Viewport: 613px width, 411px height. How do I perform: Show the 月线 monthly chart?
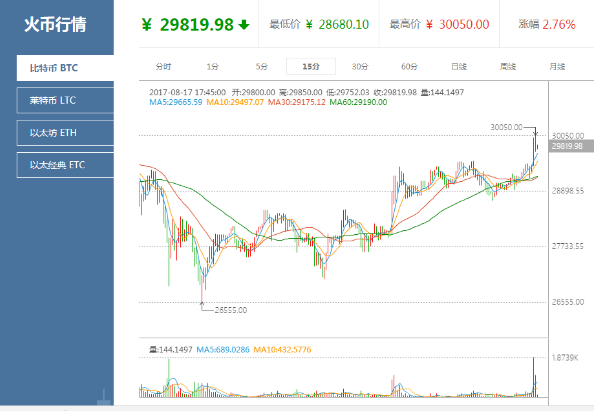(x=557, y=66)
